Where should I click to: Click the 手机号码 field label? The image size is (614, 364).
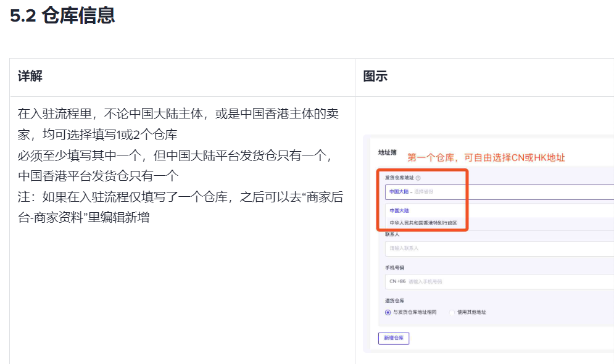pos(394,268)
